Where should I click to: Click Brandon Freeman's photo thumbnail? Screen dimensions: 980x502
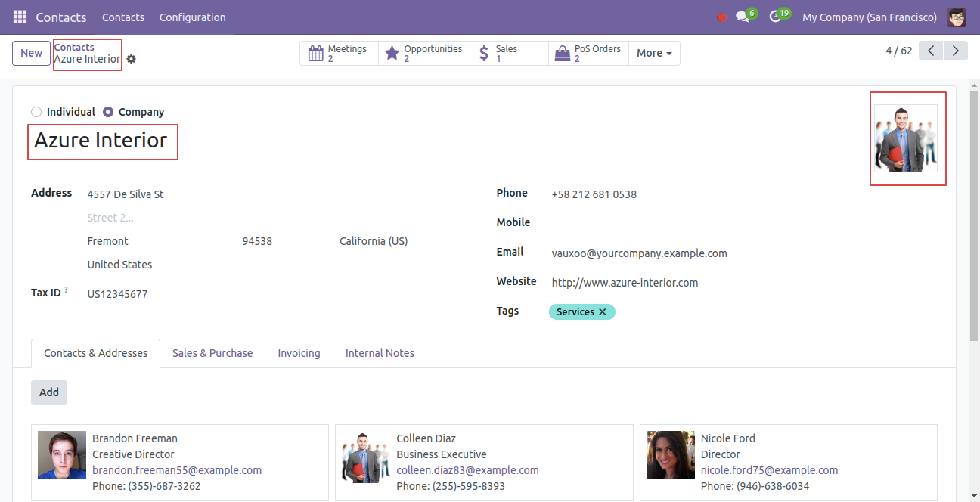pos(62,455)
